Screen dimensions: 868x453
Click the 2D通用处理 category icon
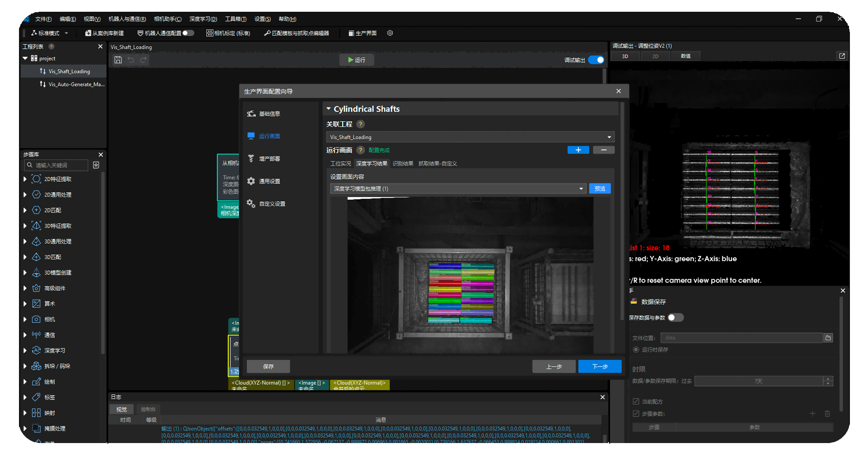click(x=36, y=195)
